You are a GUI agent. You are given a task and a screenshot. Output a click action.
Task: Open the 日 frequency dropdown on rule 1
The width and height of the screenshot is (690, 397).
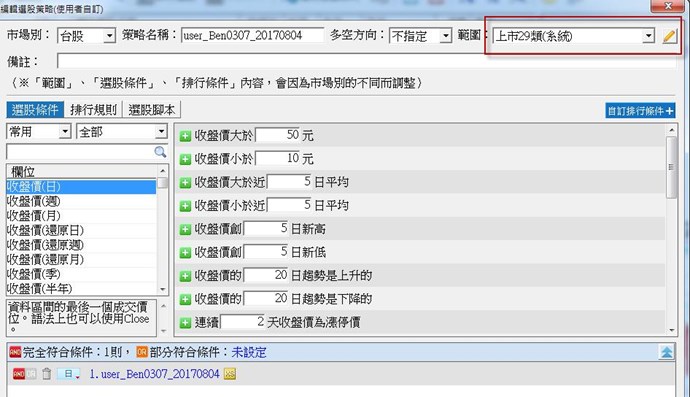pos(69,374)
